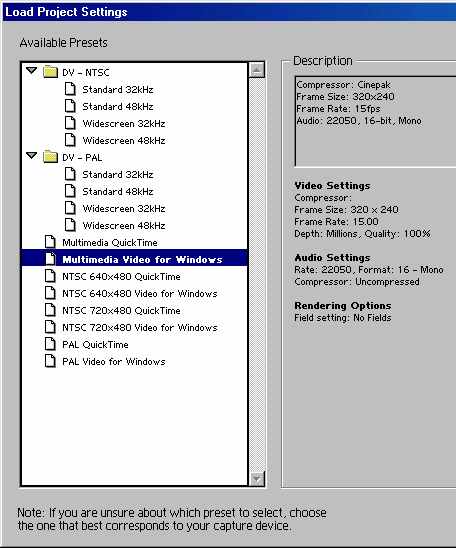Click the DV - PAL folder icon

tap(50, 157)
